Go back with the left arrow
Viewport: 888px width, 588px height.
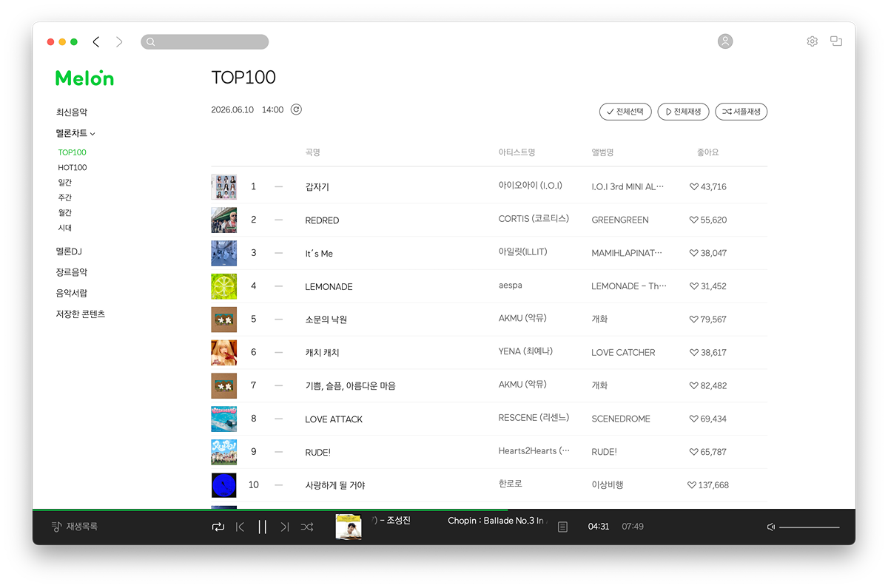[x=96, y=42]
